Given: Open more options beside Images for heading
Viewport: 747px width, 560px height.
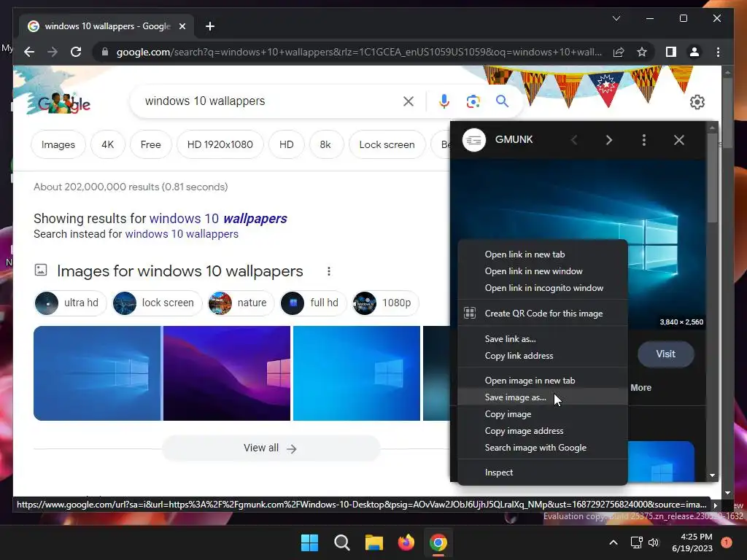Looking at the screenshot, I should point(329,271).
